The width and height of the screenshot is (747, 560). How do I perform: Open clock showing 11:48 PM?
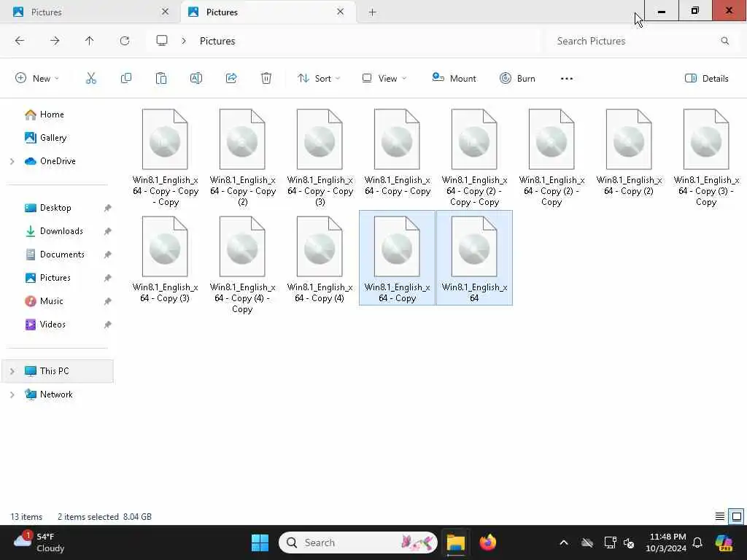[x=667, y=542]
